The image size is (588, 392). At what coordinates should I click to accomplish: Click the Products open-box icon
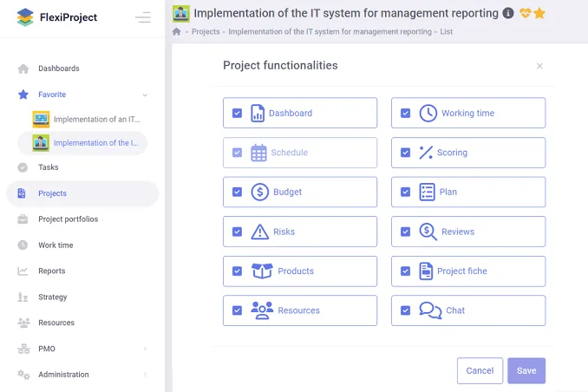262,271
